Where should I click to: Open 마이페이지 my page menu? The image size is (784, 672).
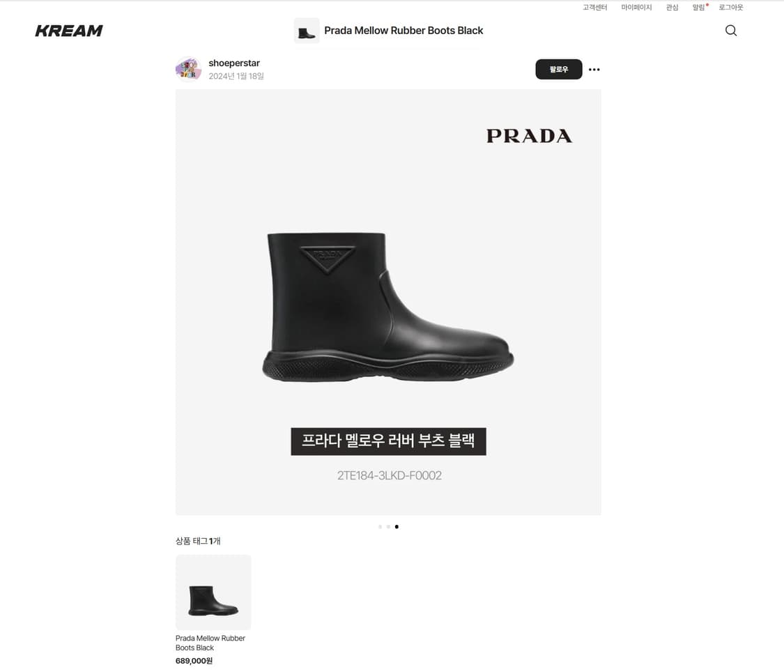tap(636, 7)
